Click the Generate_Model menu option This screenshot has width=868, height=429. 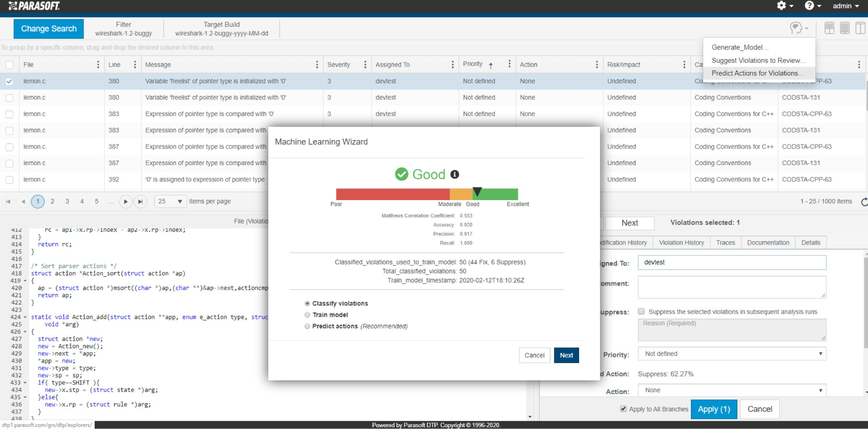[739, 47]
